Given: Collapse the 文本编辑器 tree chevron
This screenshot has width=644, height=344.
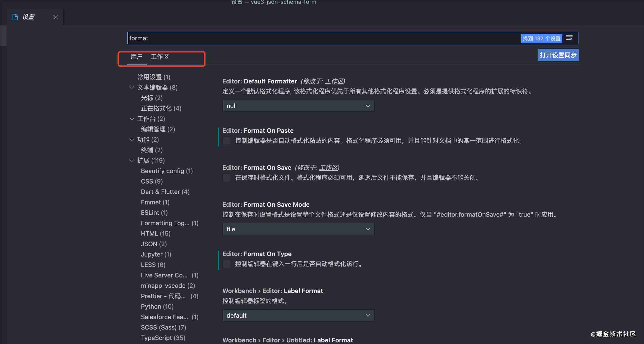Looking at the screenshot, I should tap(132, 87).
